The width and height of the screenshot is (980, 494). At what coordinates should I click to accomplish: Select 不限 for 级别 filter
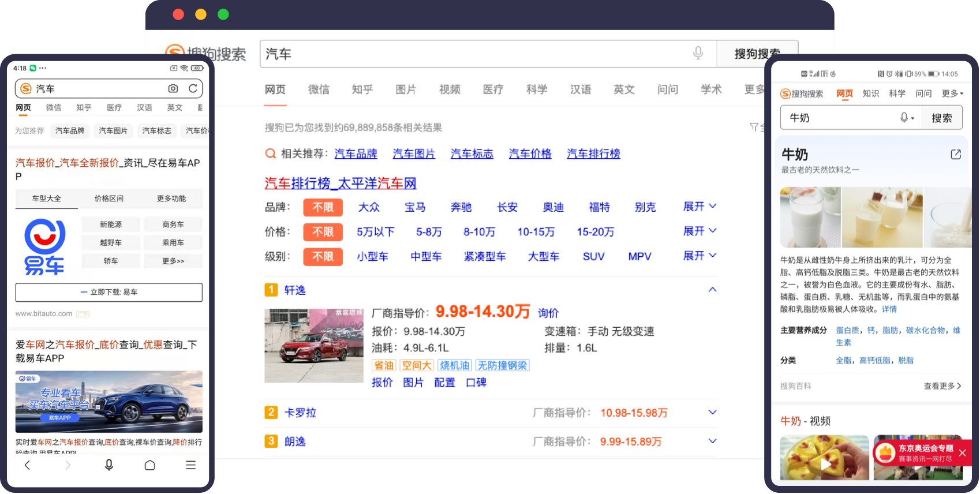pyautogui.click(x=323, y=256)
